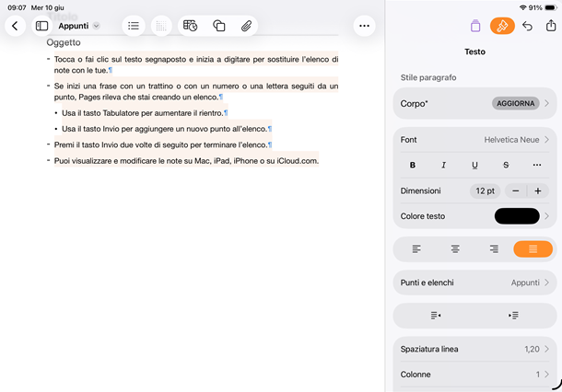Tap the Wi-Fi status icon
Image resolution: width=562 pixels, height=392 pixels.
(x=522, y=7)
